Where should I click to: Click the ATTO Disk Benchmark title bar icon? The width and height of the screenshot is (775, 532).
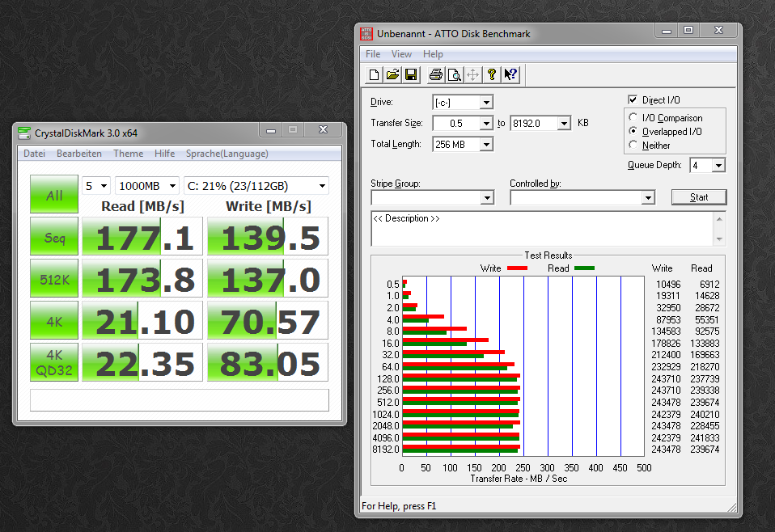[366, 34]
